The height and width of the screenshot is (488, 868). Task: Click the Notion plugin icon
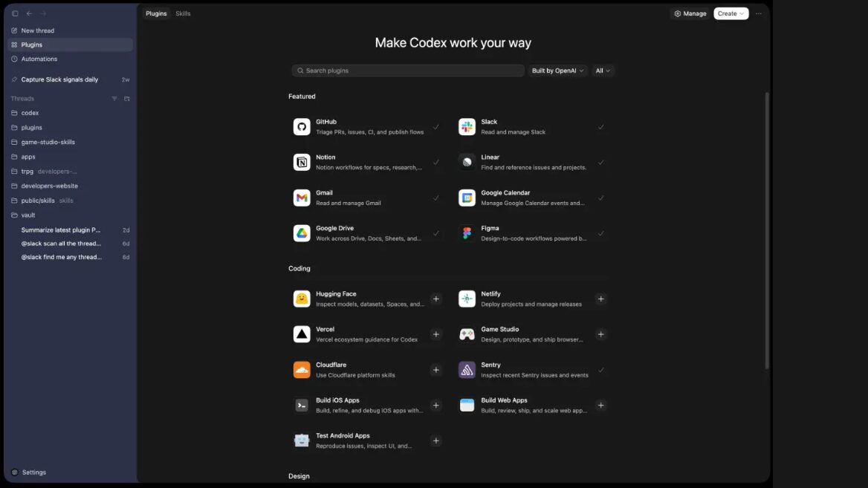point(302,162)
